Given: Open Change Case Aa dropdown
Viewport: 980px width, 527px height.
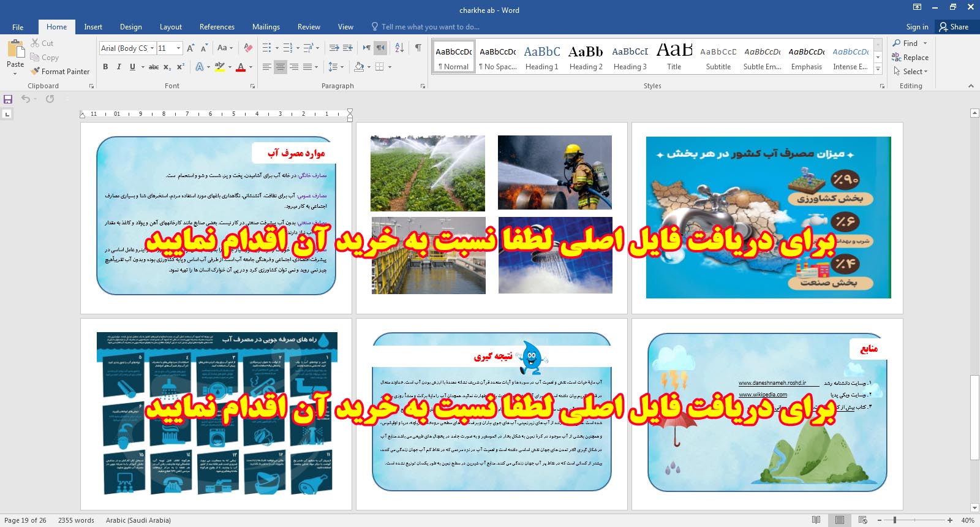Looking at the screenshot, I should tap(225, 48).
